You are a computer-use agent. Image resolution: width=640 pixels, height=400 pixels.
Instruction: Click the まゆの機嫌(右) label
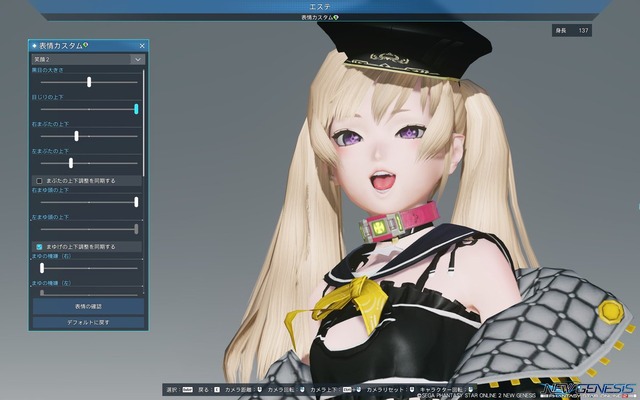51,256
